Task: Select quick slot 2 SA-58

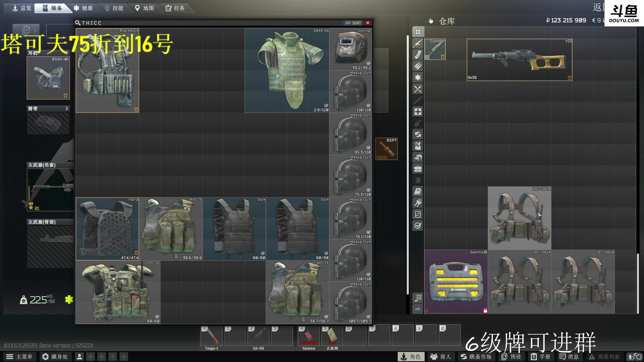Action: click(258, 336)
